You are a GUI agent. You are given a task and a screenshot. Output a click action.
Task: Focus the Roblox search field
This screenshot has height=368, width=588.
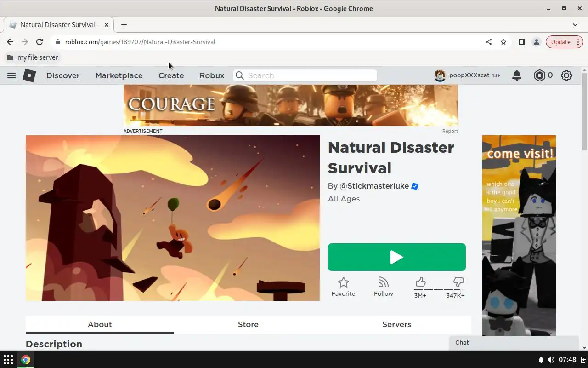point(305,75)
